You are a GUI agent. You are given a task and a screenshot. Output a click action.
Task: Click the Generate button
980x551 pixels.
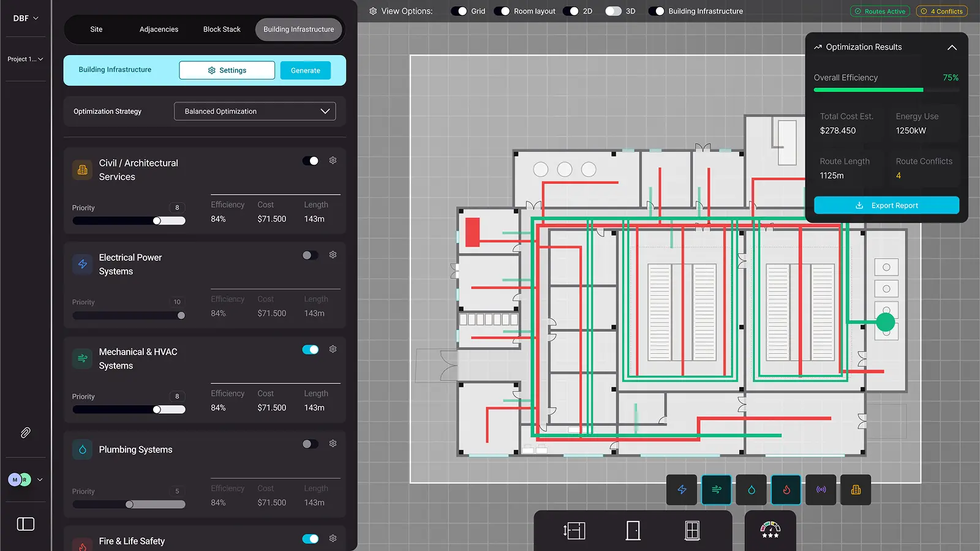pos(305,70)
